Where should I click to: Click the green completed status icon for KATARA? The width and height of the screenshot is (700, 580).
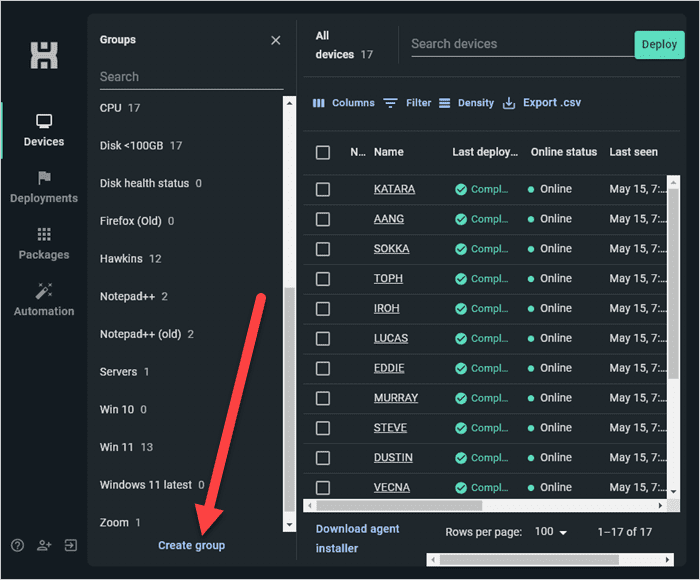point(461,189)
